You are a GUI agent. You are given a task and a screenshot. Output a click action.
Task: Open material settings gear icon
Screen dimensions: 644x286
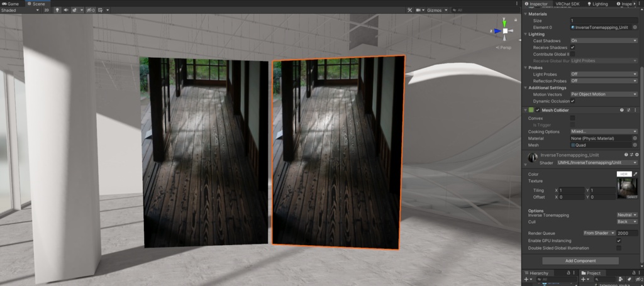(637, 155)
